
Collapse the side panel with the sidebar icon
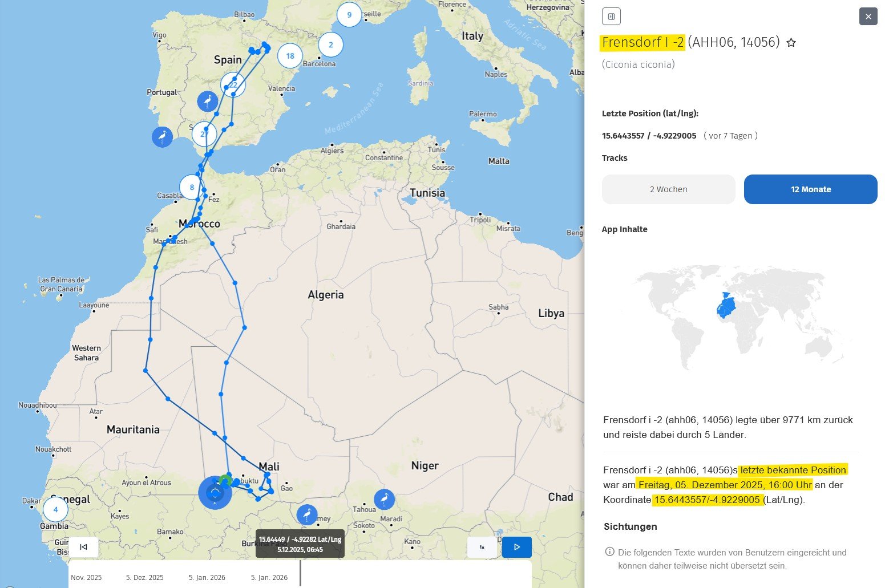pyautogui.click(x=611, y=17)
